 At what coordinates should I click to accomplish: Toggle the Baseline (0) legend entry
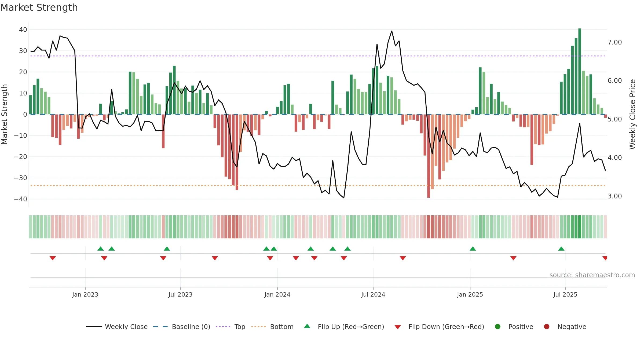click(x=182, y=327)
